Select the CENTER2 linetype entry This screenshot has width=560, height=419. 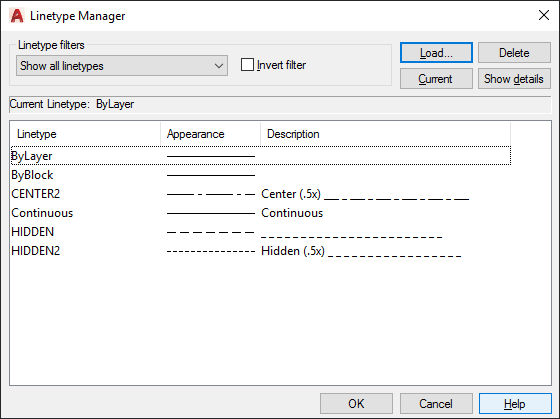pyautogui.click(x=36, y=194)
